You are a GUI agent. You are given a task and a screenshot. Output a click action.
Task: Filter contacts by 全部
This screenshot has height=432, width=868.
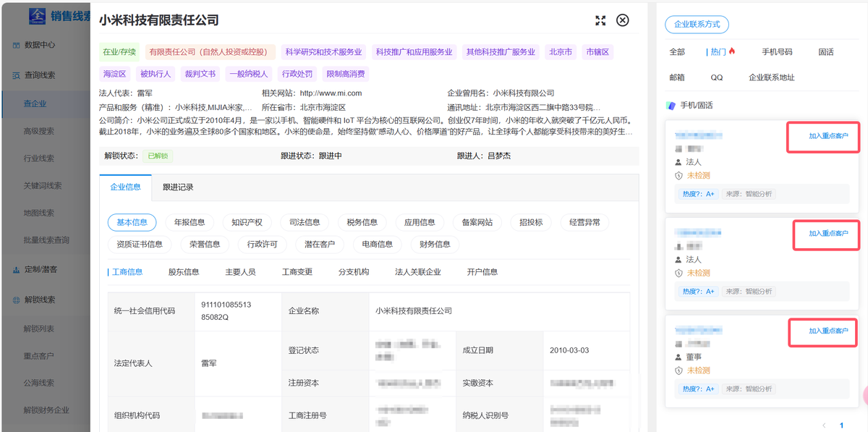(x=677, y=52)
